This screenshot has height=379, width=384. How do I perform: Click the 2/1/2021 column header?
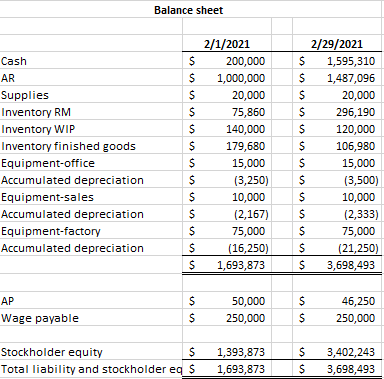point(227,44)
